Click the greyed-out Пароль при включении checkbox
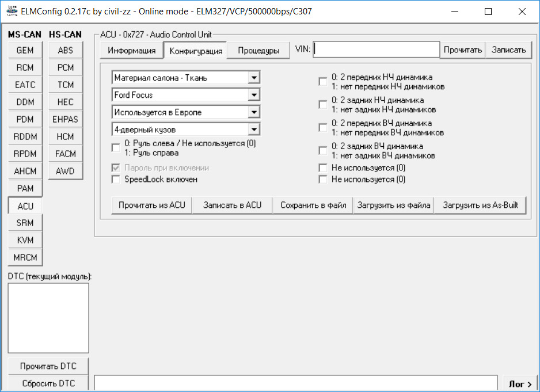 pyautogui.click(x=116, y=168)
